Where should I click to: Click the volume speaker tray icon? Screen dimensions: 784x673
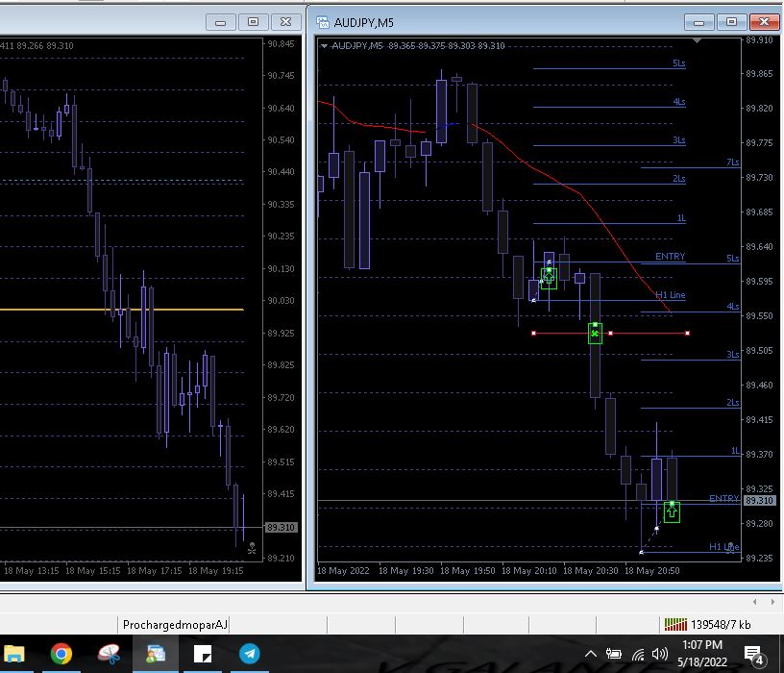pyautogui.click(x=660, y=654)
